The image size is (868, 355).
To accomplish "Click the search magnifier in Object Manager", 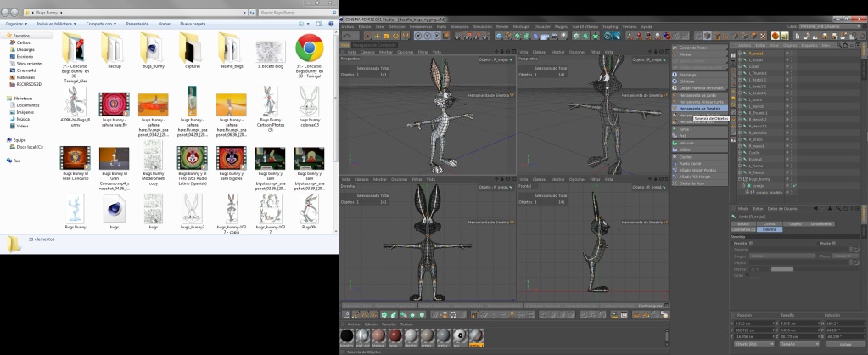I will pyautogui.click(x=838, y=45).
